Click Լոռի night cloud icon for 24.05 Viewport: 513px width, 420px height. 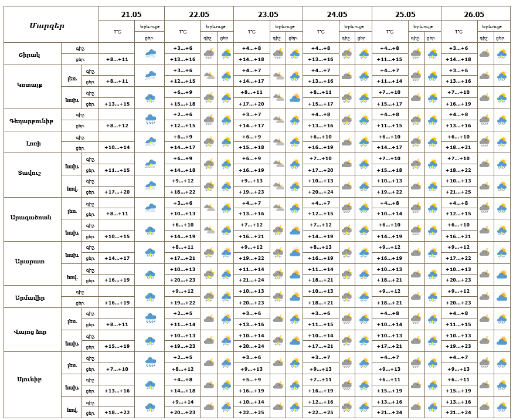pyautogui.click(x=347, y=142)
